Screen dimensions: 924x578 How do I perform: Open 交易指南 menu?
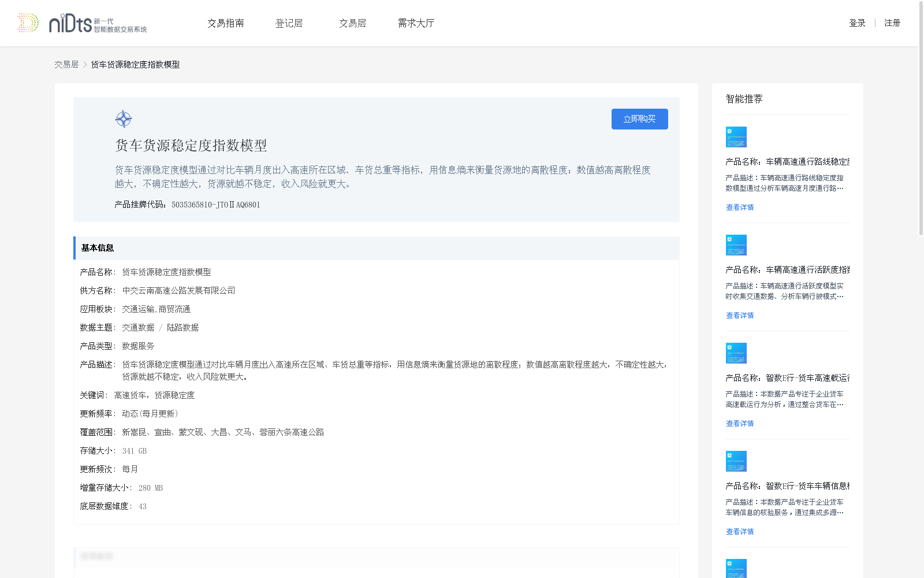pyautogui.click(x=226, y=23)
